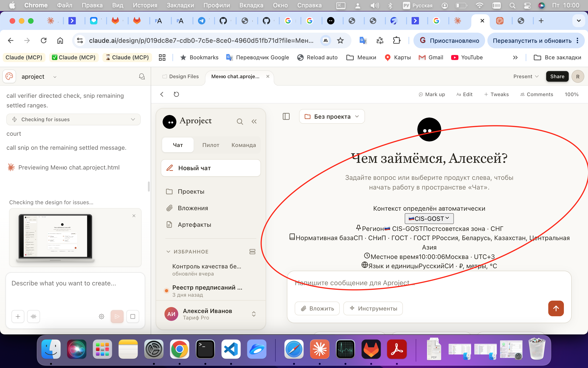Toggle sidebar panel icon beside Без проекта
Image resolution: width=588 pixels, height=368 pixels.
[286, 116]
